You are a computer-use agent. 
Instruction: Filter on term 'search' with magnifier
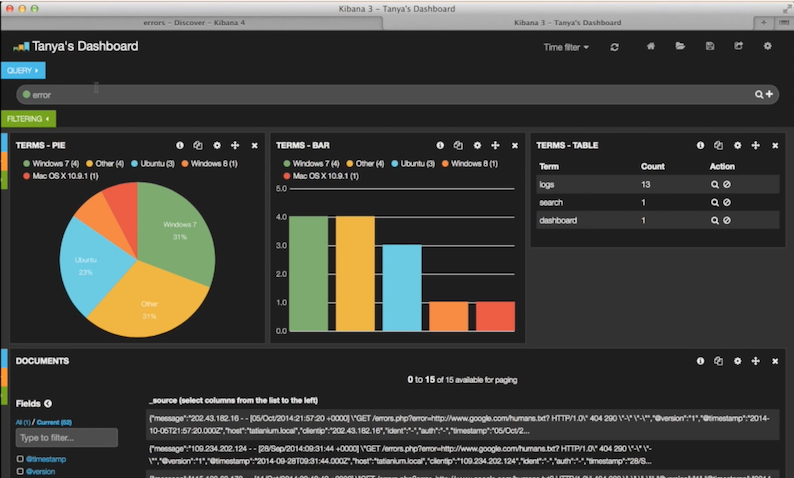click(x=714, y=203)
